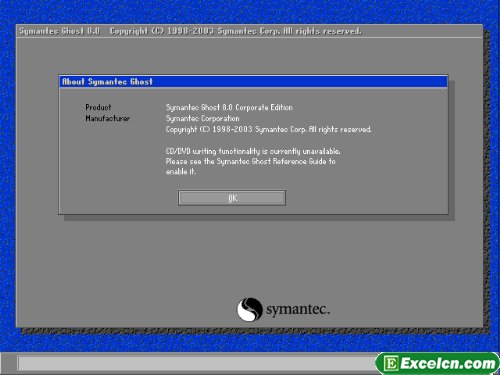Click the Product label
The height and width of the screenshot is (375, 500).
click(x=98, y=107)
